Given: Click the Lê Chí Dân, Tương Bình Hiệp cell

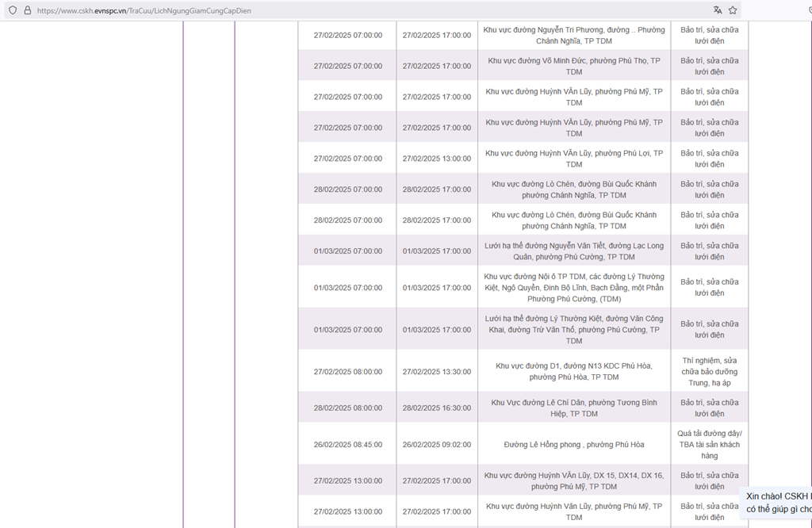Looking at the screenshot, I should tap(574, 407).
